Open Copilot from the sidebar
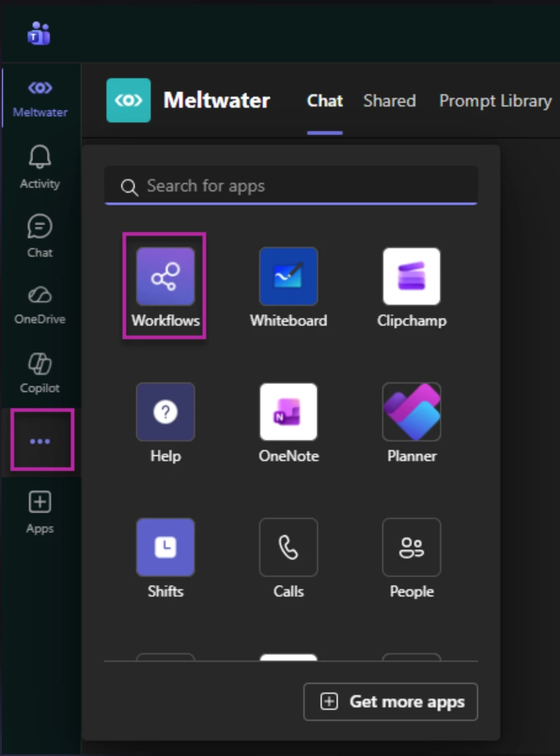This screenshot has width=560, height=756. [40, 373]
